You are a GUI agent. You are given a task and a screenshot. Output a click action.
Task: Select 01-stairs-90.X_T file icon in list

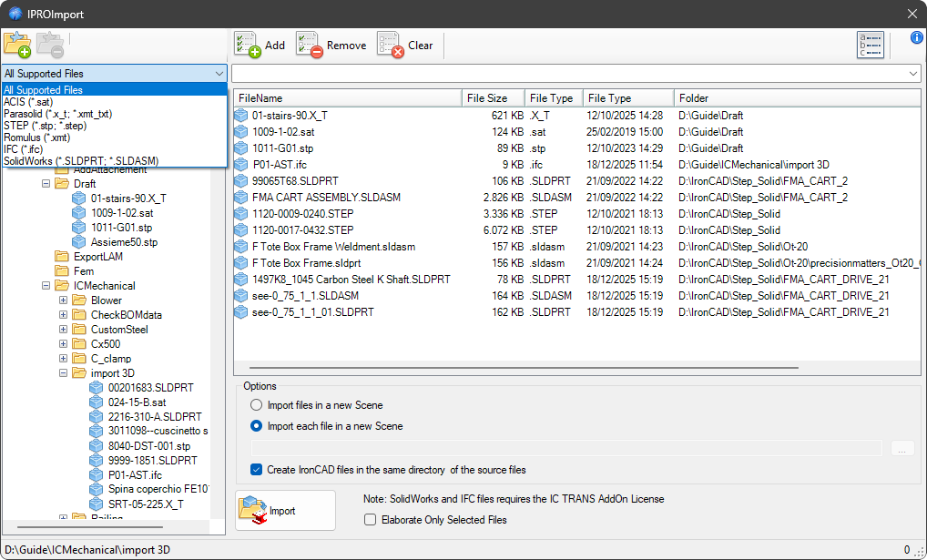click(x=241, y=116)
